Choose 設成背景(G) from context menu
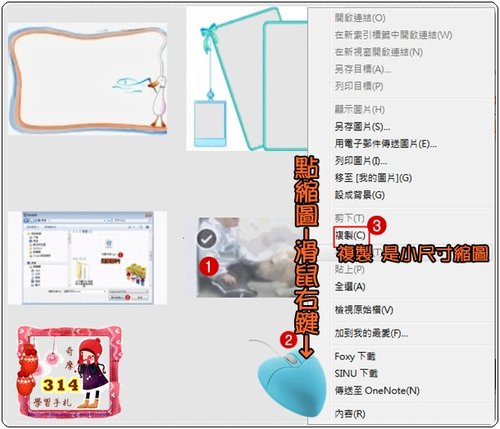 tap(360, 195)
